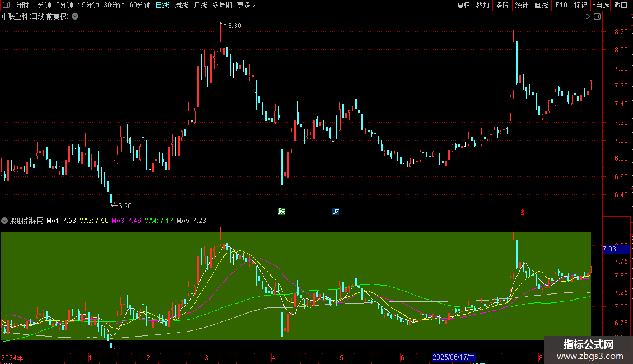This screenshot has width=633, height=364.
Task: Click the 叠加 overlay button
Action: (482, 5)
